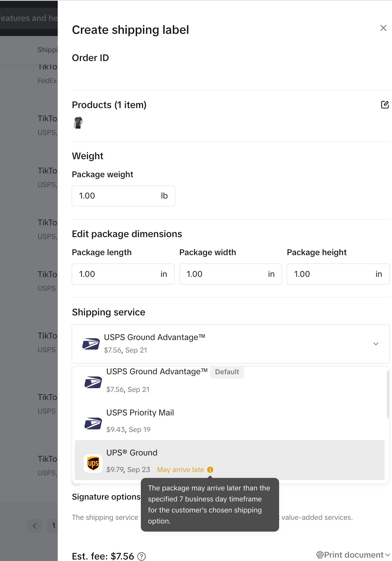Click the Package weight input field
Screen dimensions: 392x561
pyautogui.click(x=118, y=196)
